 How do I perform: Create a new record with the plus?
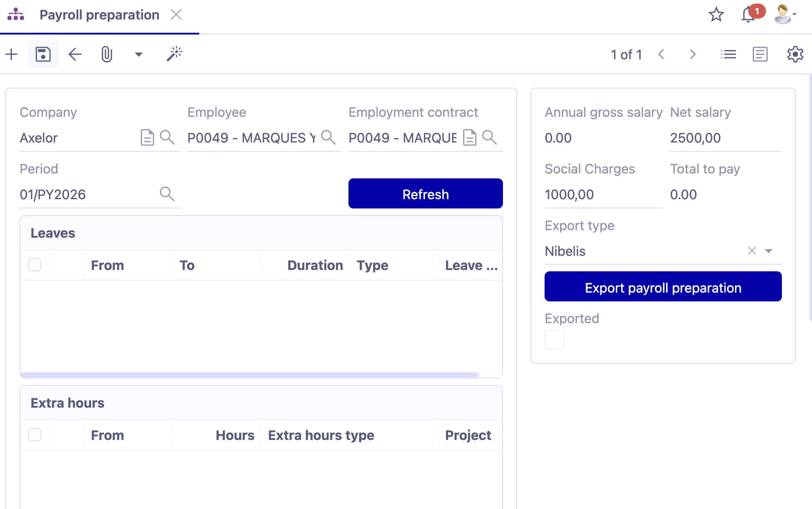11,54
